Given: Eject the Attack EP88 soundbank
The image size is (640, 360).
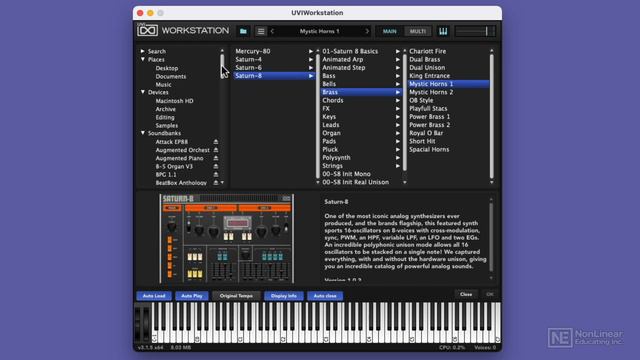Looking at the screenshot, I should pyautogui.click(x=216, y=142).
